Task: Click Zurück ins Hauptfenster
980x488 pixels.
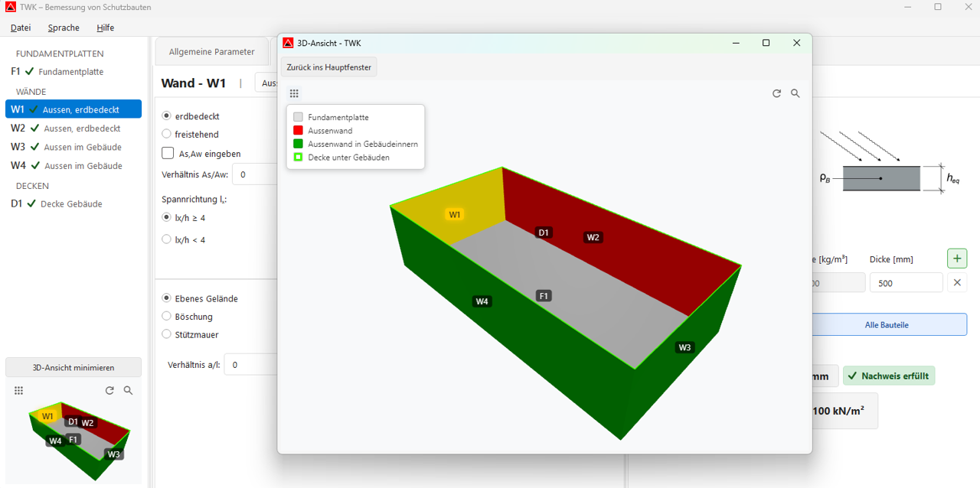Action: 328,67
